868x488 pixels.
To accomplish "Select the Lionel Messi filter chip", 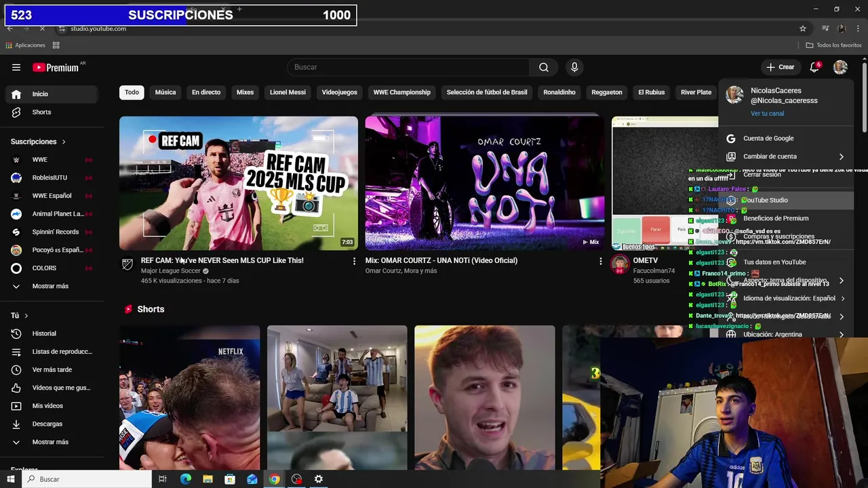I will click(288, 92).
